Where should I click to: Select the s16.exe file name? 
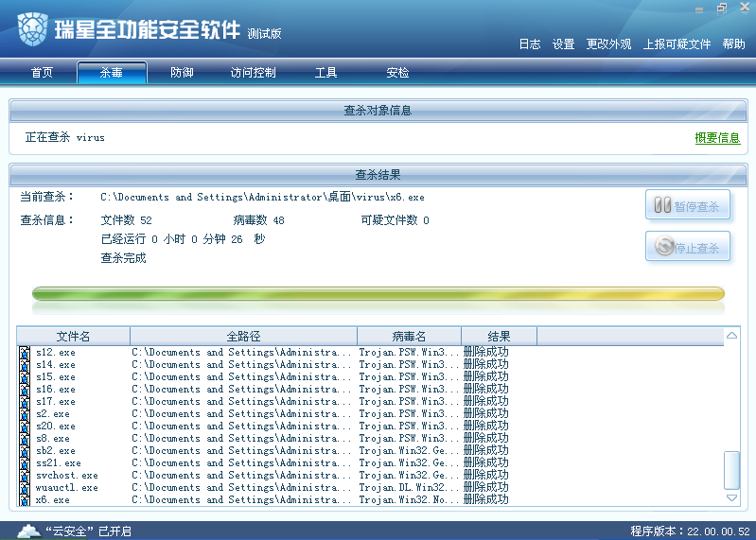point(56,390)
